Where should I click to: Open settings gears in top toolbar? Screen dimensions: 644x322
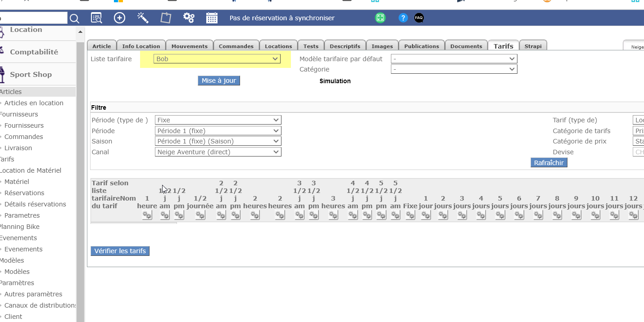click(189, 18)
